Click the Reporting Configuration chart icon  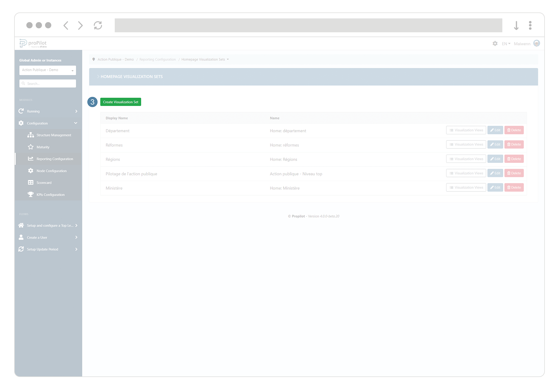(31, 159)
